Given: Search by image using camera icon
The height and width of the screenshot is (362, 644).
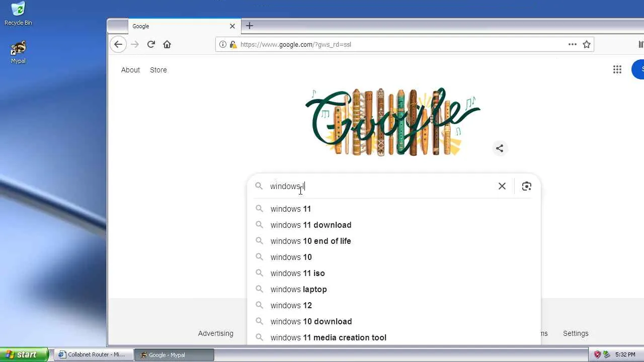Looking at the screenshot, I should click(x=527, y=186).
